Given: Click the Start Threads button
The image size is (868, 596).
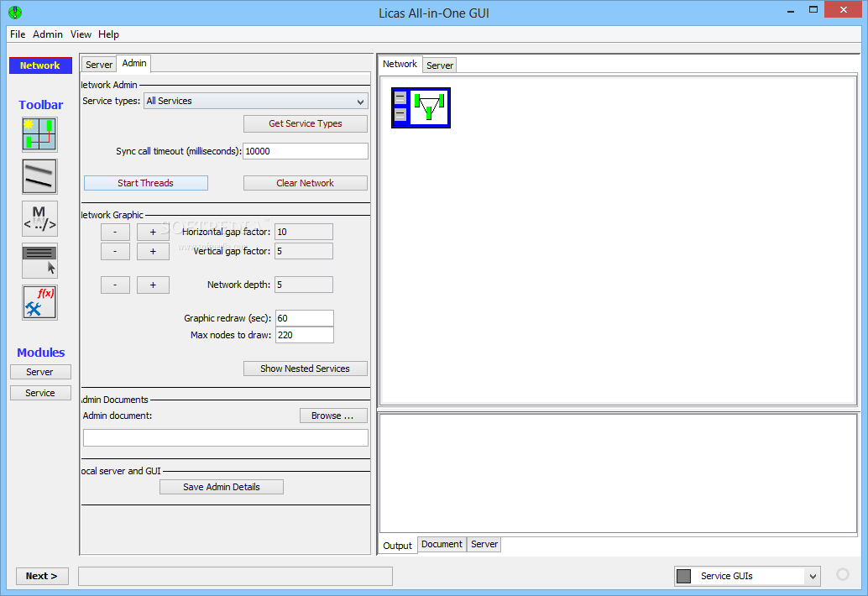Looking at the screenshot, I should tap(145, 183).
